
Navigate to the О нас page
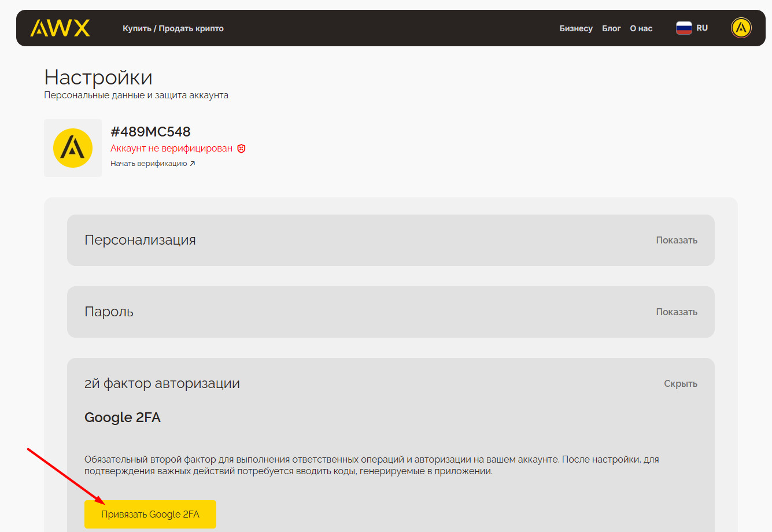641,28
